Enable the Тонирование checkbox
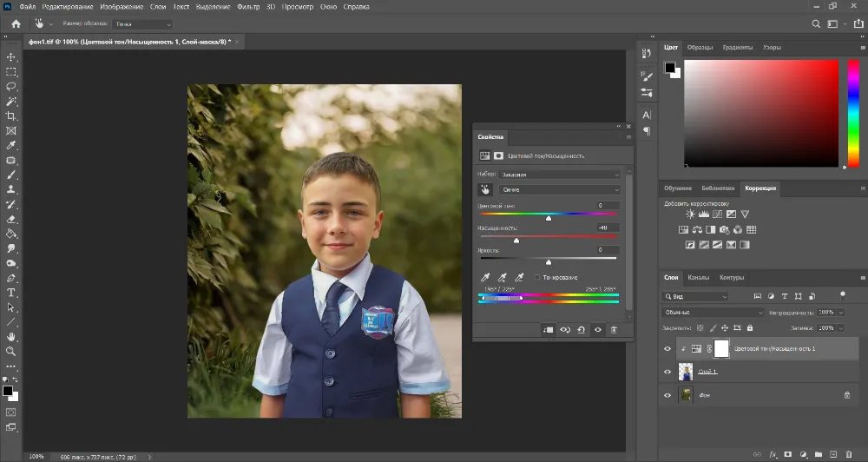This screenshot has width=868, height=462. tap(537, 277)
